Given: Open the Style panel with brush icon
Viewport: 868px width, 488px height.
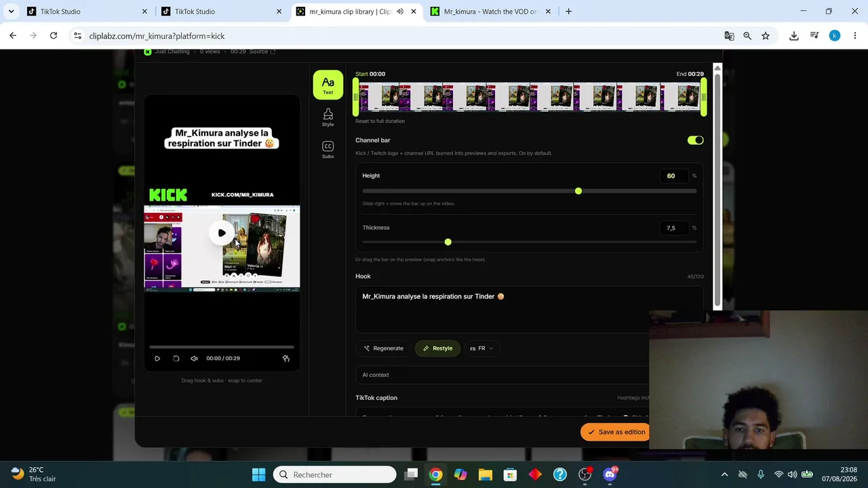Looking at the screenshot, I should (x=328, y=117).
